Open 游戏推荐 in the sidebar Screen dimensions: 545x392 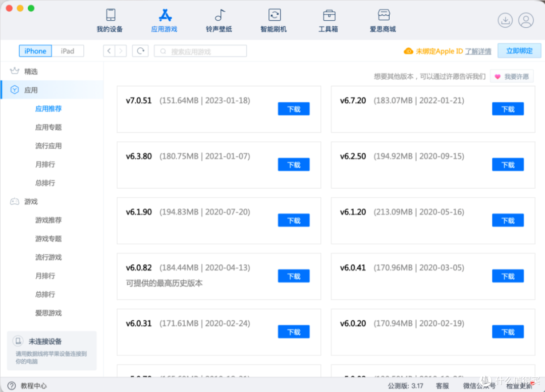[48, 220]
